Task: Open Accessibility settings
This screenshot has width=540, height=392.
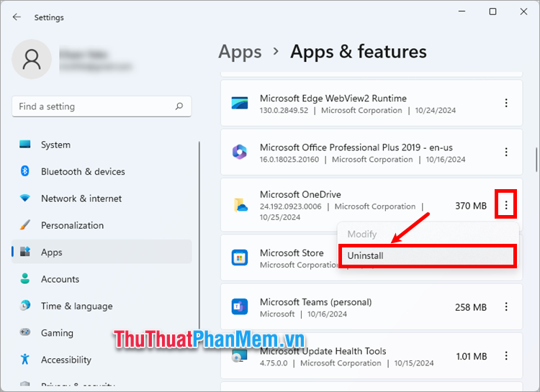Action: pyautogui.click(x=102, y=360)
